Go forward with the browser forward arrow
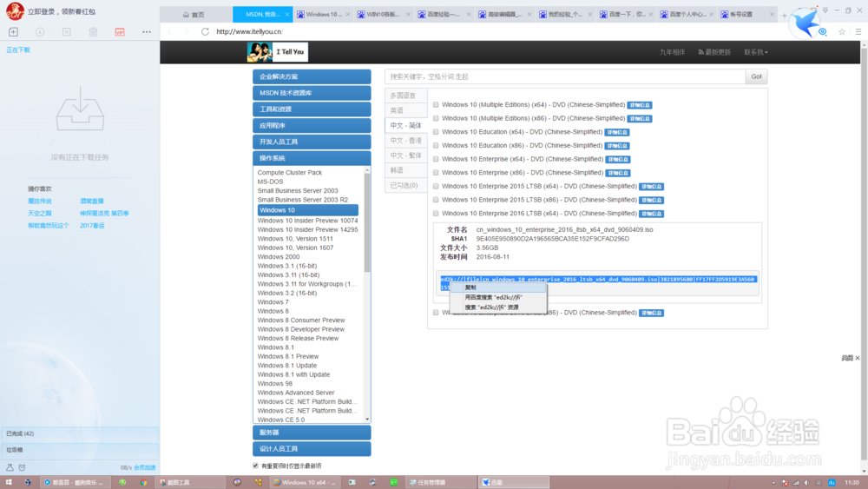Screen dimensions: 868x489 (187, 31)
